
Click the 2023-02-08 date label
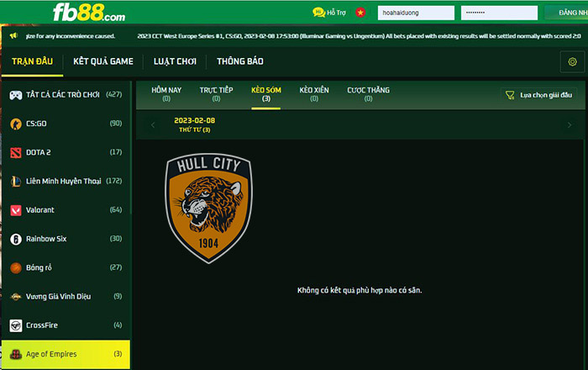[194, 120]
